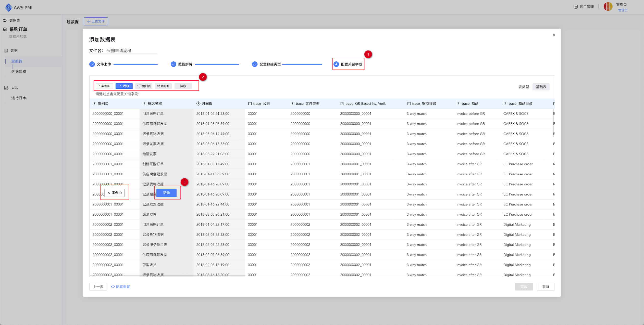Click the 管理员 user avatar
Screen dimensions: 644x325
point(608,7)
